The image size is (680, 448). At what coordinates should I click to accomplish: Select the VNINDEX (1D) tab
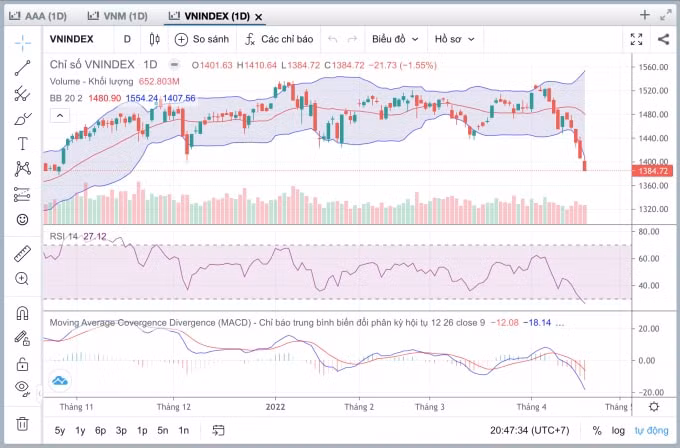pyautogui.click(x=209, y=16)
